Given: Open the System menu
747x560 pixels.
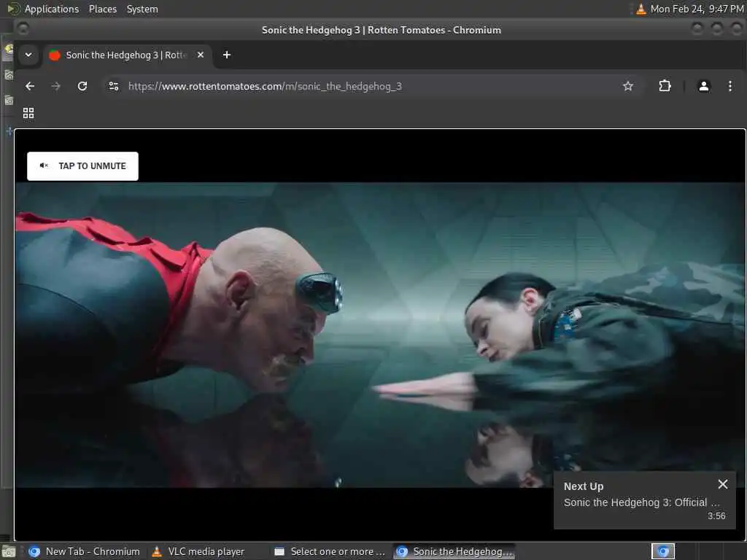Looking at the screenshot, I should point(142,9).
